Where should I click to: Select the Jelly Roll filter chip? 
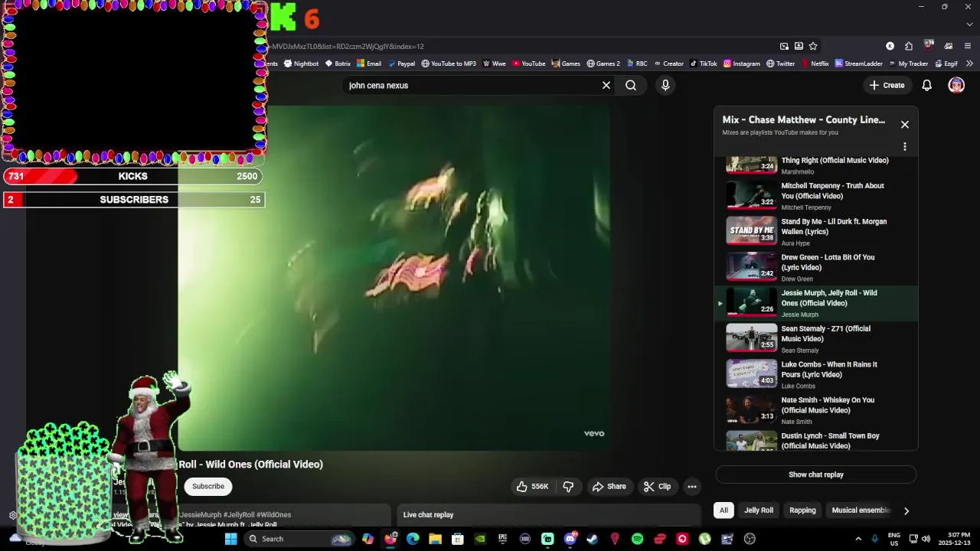pyautogui.click(x=759, y=510)
